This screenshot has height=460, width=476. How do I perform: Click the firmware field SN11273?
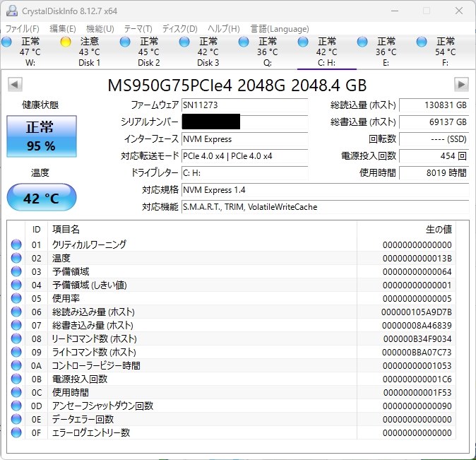point(244,105)
